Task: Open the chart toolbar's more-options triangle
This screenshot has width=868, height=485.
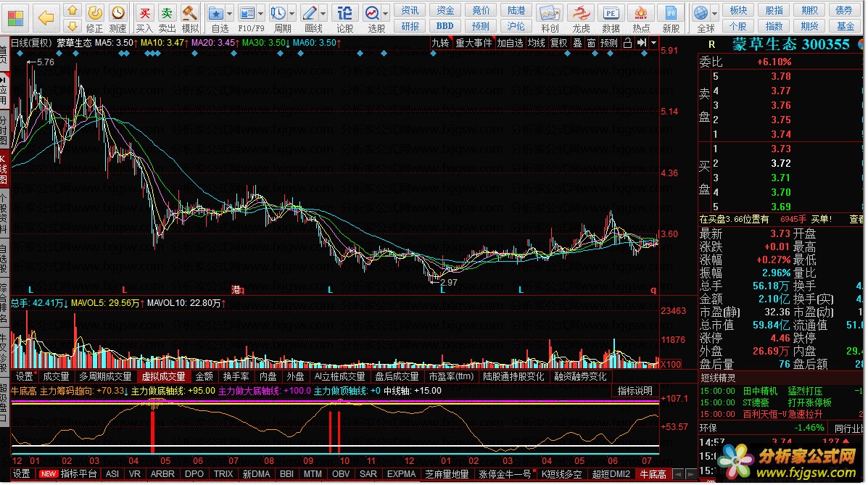Action: pyautogui.click(x=654, y=43)
